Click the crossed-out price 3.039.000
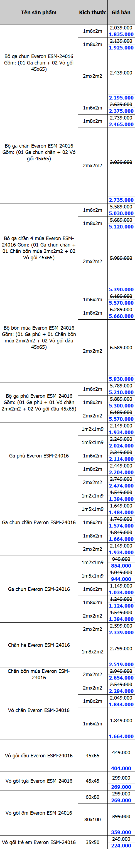The image size is (135, 868). (121, 162)
